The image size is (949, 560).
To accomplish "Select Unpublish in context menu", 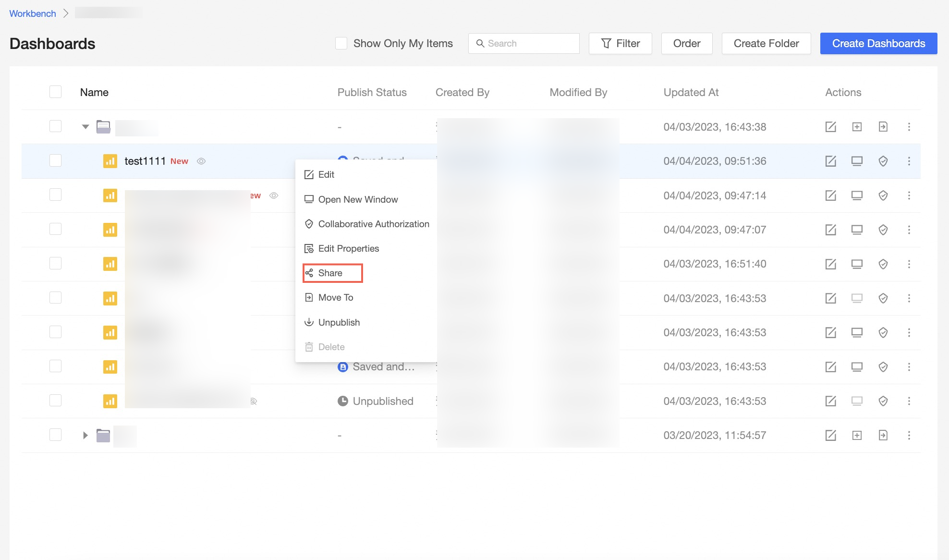I will click(x=339, y=322).
